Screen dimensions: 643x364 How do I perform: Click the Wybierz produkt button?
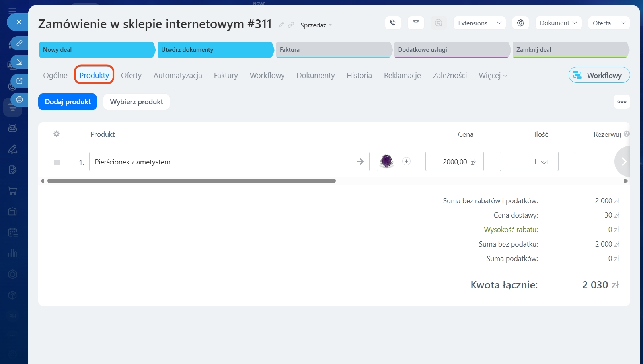pos(136,102)
